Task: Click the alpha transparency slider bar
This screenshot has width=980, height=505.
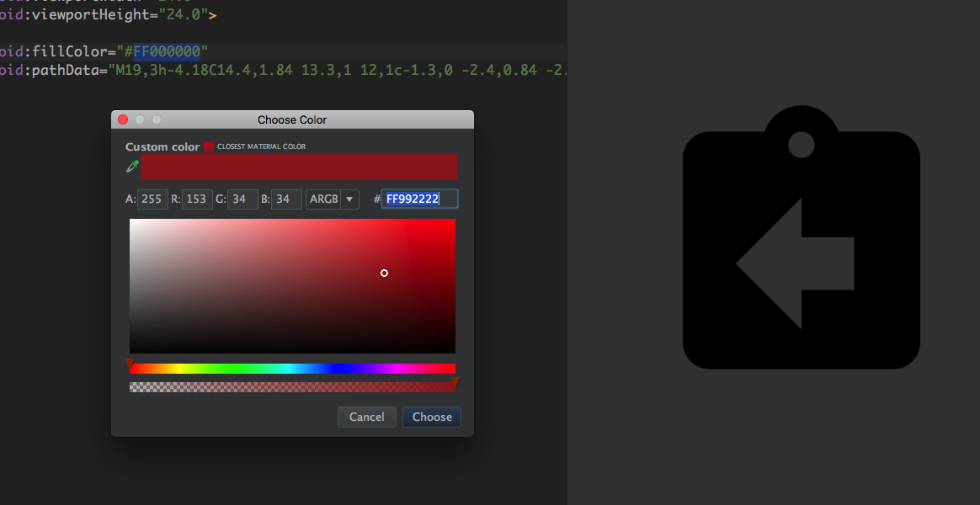Action: 292,387
